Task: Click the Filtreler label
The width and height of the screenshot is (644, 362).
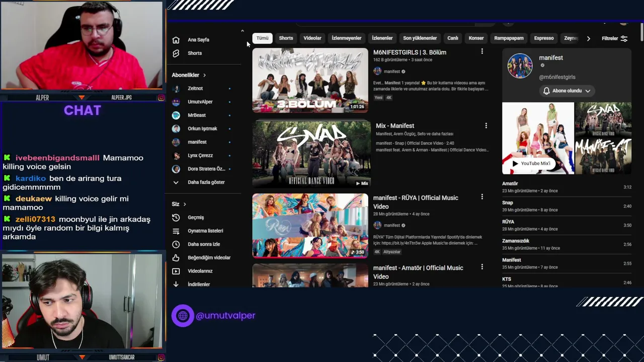Action: coord(610,39)
